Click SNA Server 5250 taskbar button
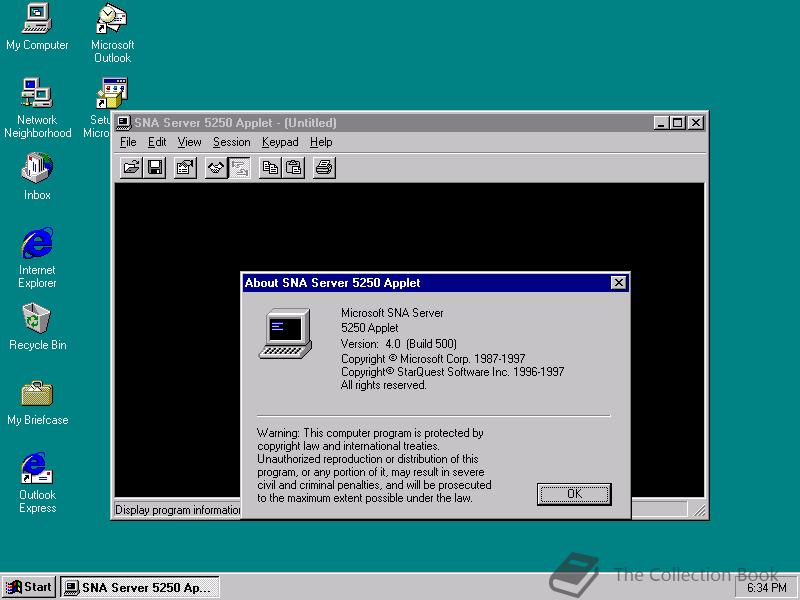 point(140,587)
